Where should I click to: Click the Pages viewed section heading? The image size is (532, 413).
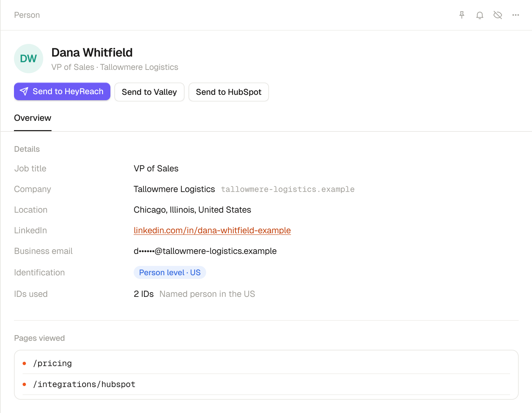pyautogui.click(x=40, y=338)
